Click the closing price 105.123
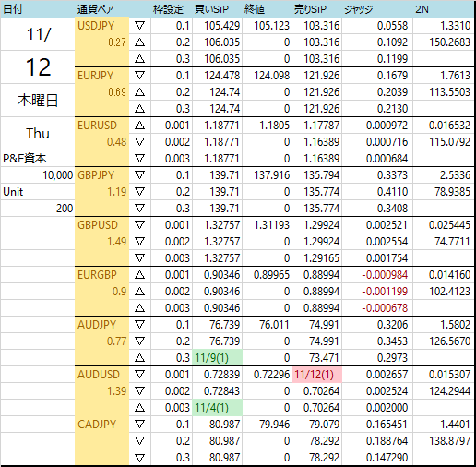This screenshot has width=476, height=467. 272,26
